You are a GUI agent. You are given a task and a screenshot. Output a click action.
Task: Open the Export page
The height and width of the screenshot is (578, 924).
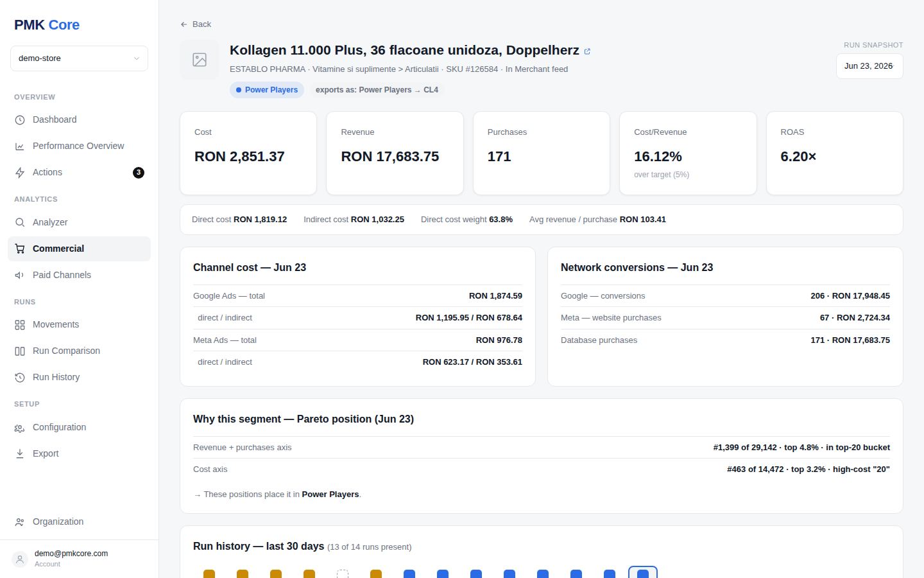point(79,454)
